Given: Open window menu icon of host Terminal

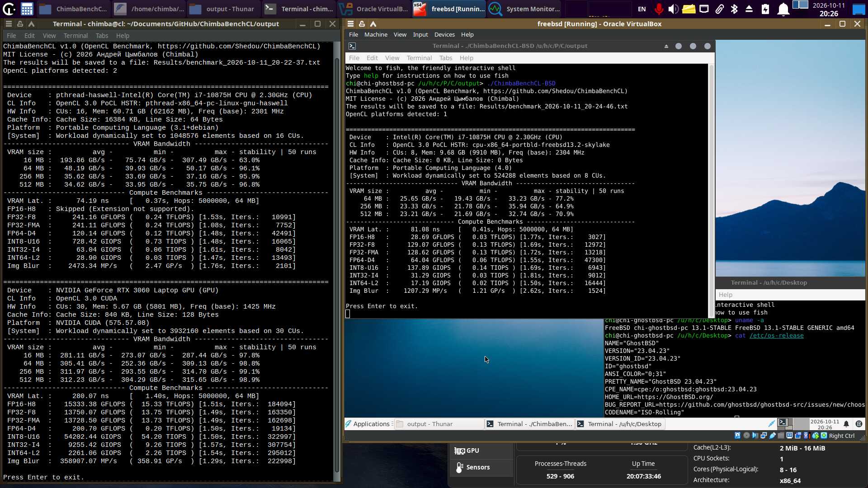Looking at the screenshot, I should 9,23.
